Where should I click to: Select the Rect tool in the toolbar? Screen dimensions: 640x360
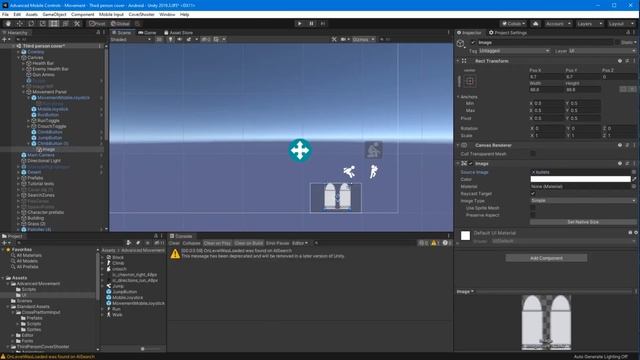(x=54, y=24)
